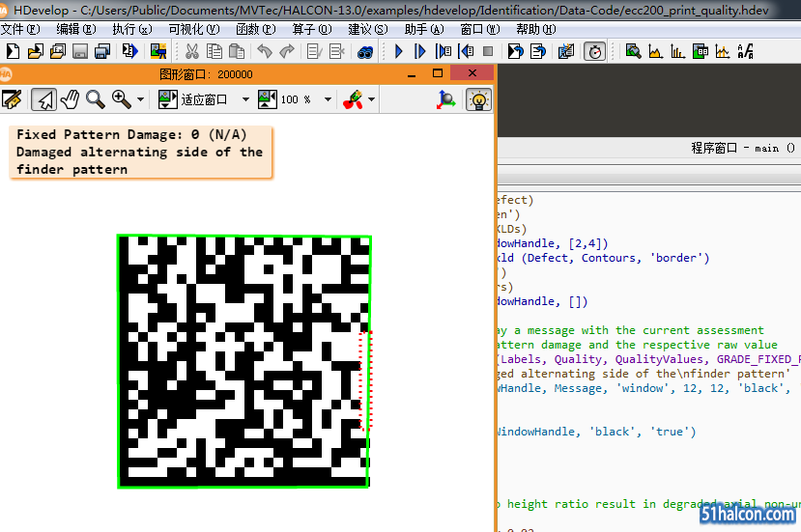This screenshot has height=532, width=801.
Task: Save all with the double-disk icon
Action: click(102, 51)
